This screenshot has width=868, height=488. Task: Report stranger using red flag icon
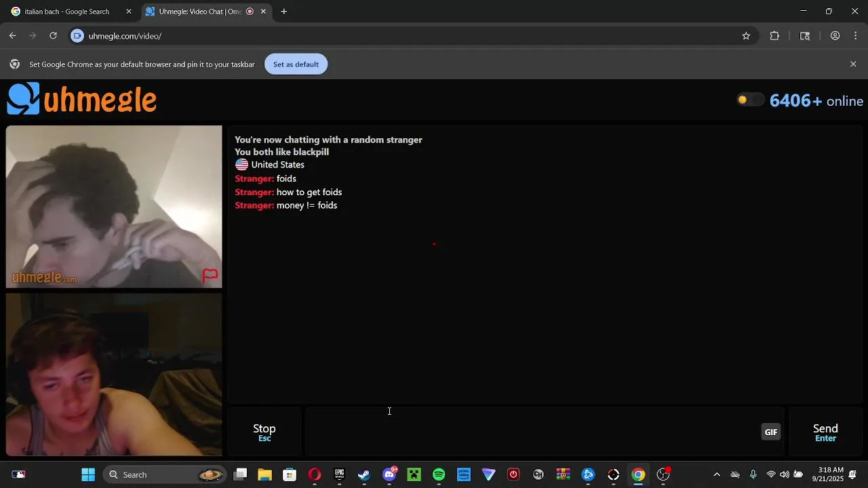pyautogui.click(x=210, y=275)
